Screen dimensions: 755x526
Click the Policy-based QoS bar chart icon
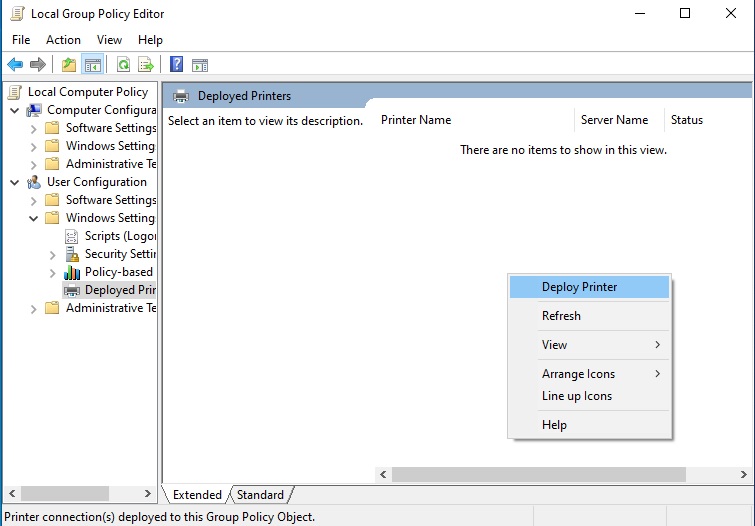72,272
